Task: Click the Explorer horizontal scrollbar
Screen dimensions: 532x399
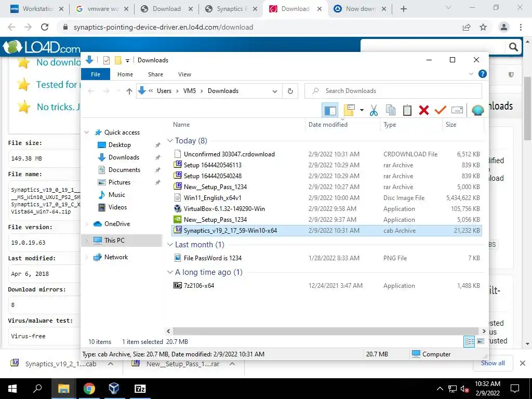Action: click(326, 331)
